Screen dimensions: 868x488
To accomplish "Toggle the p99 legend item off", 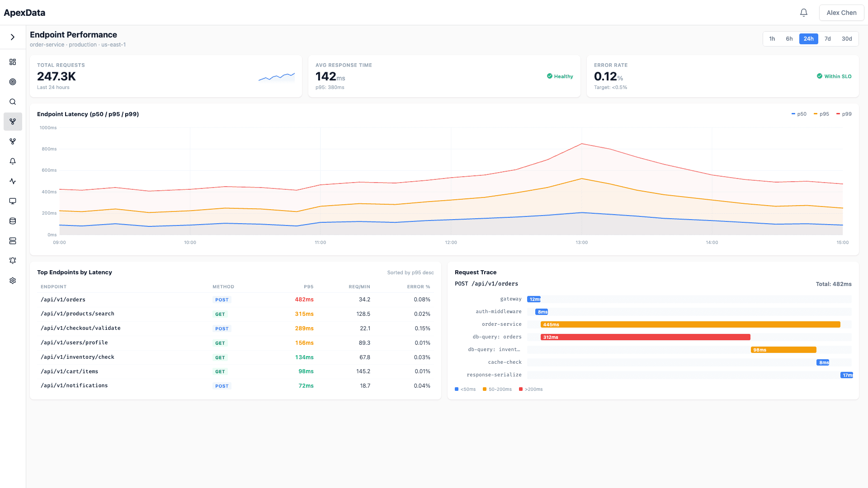I will tap(844, 114).
